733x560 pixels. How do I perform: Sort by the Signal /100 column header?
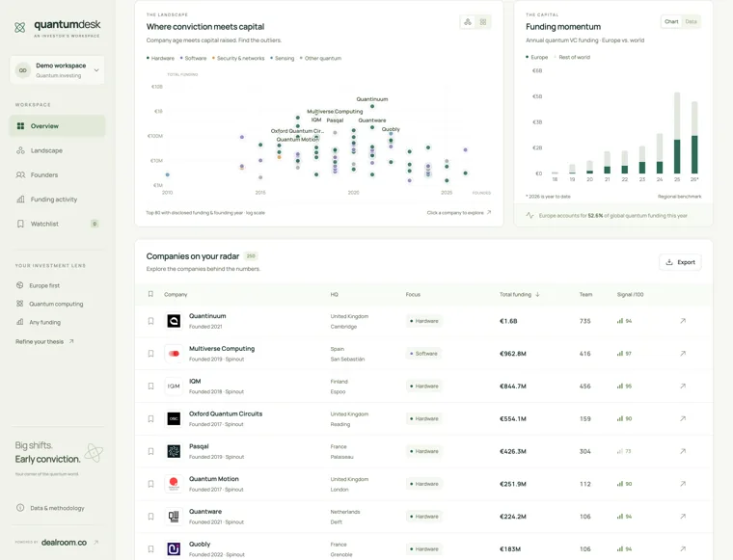tap(630, 294)
